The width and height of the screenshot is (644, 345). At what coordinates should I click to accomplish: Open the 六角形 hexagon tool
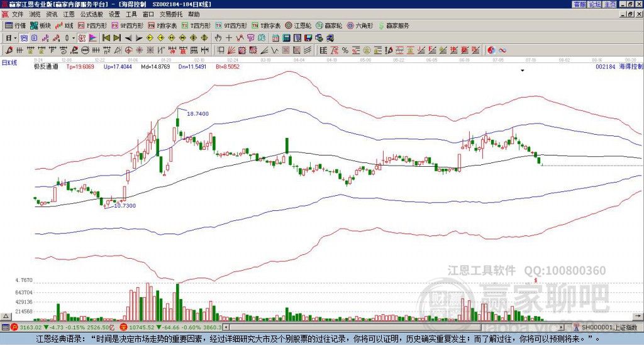pyautogui.click(x=360, y=25)
